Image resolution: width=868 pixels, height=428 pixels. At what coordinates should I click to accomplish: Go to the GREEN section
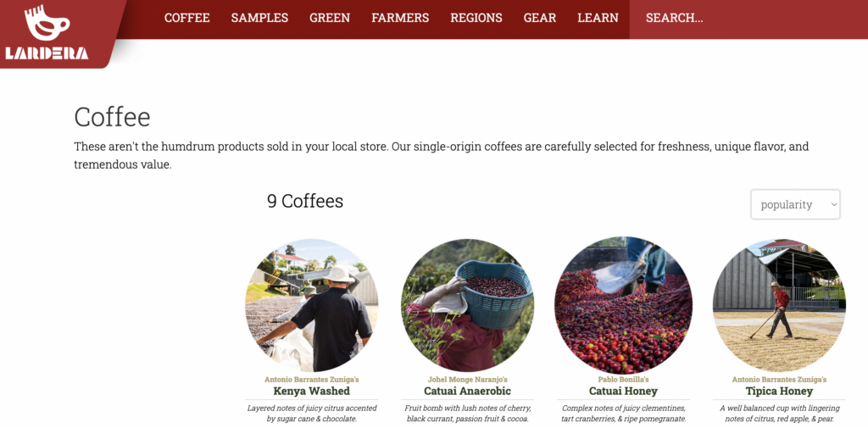330,18
